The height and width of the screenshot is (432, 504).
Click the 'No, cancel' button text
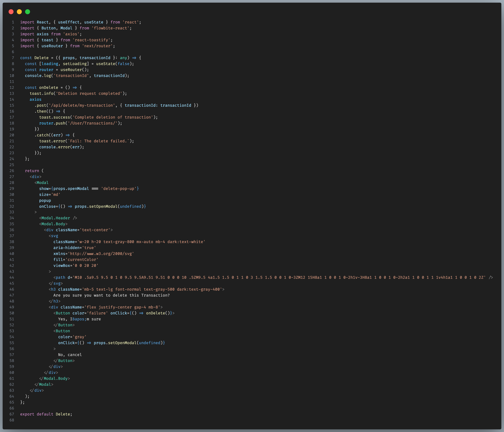(x=70, y=355)
